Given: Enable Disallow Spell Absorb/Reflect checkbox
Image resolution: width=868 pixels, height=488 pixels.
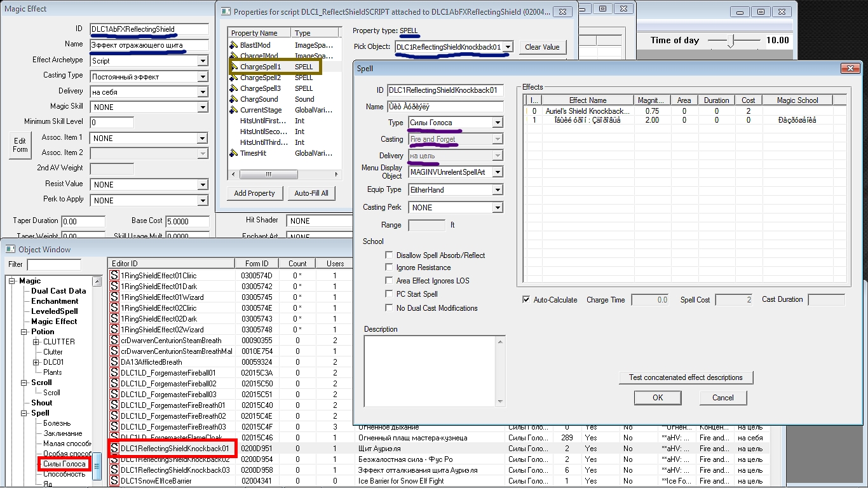Looking at the screenshot, I should point(390,255).
